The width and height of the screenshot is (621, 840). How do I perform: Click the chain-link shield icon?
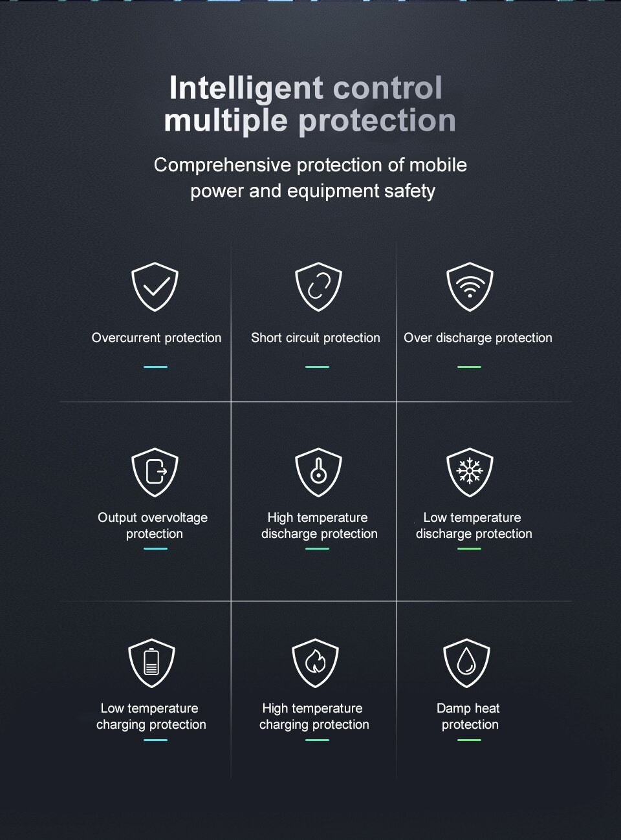click(x=318, y=286)
